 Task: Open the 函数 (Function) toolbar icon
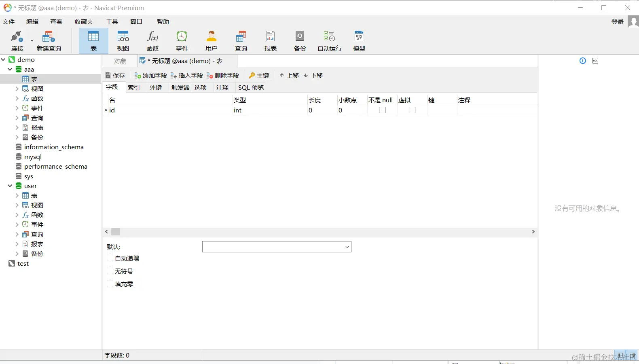tap(152, 41)
